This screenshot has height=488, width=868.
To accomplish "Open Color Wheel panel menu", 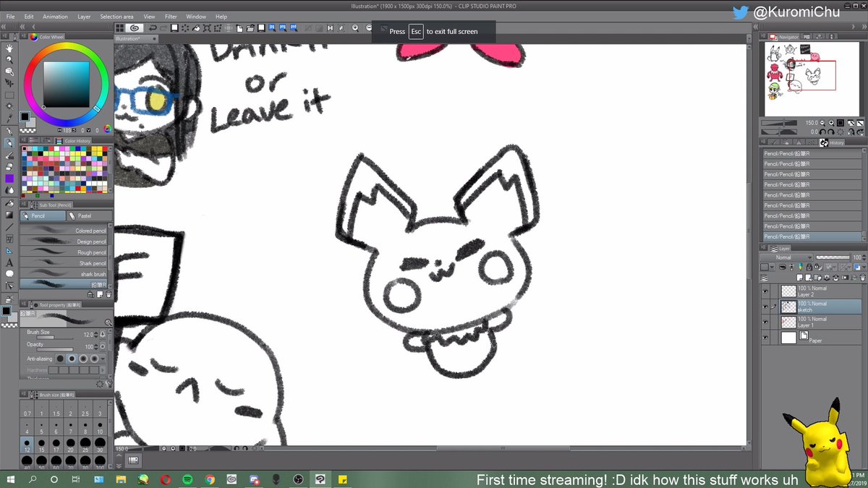I will pos(24,37).
